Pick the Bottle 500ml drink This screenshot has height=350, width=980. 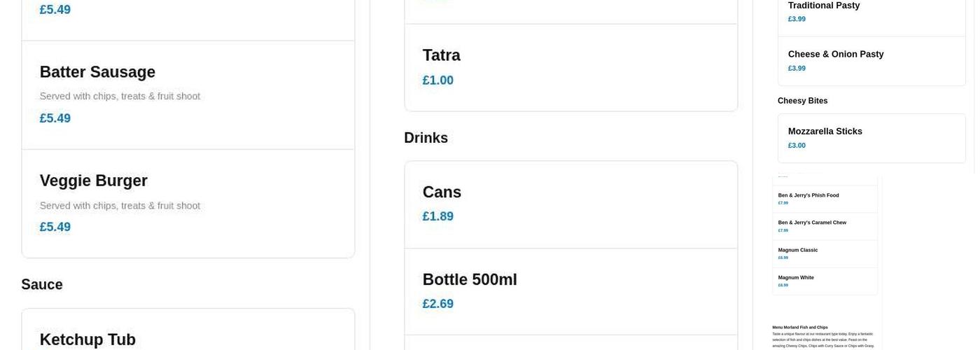coord(469,280)
